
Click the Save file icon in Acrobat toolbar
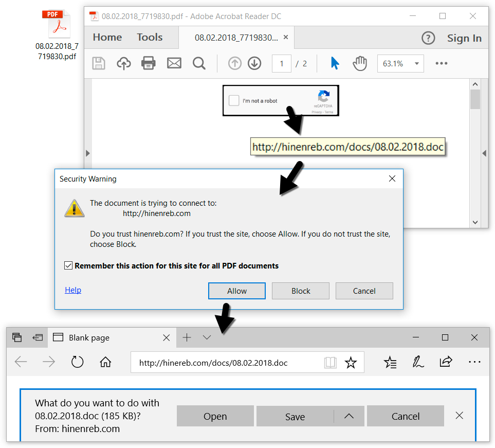coord(99,63)
